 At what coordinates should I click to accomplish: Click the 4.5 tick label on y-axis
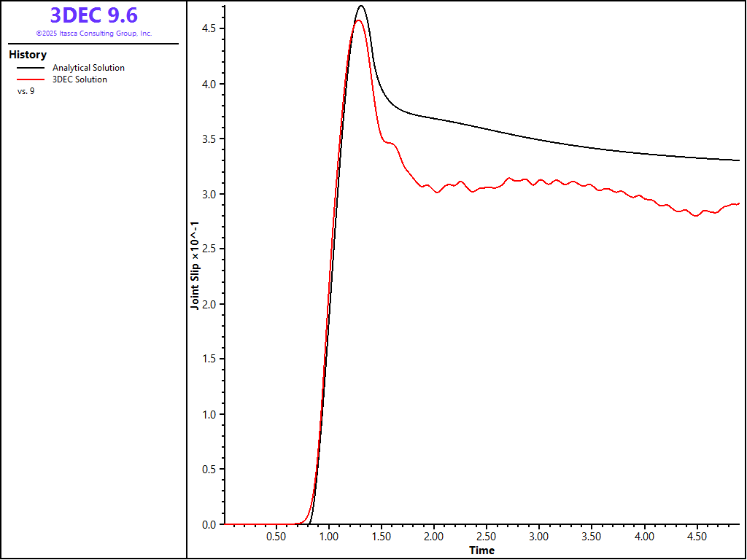coord(208,28)
